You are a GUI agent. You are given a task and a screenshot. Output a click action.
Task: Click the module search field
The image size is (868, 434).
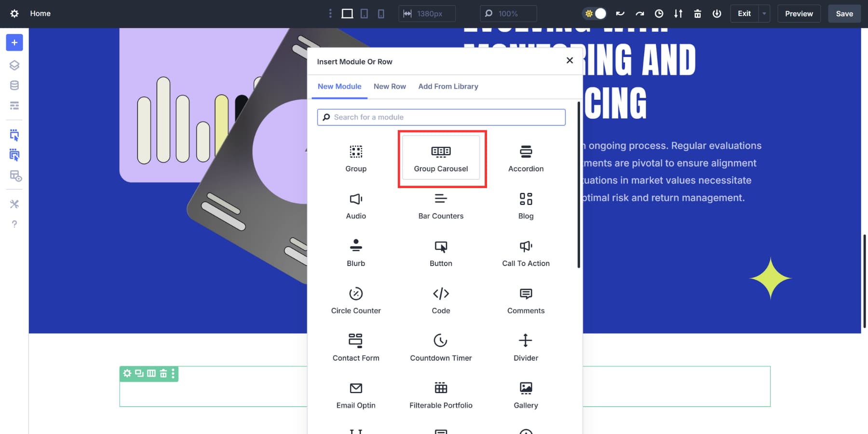point(441,117)
